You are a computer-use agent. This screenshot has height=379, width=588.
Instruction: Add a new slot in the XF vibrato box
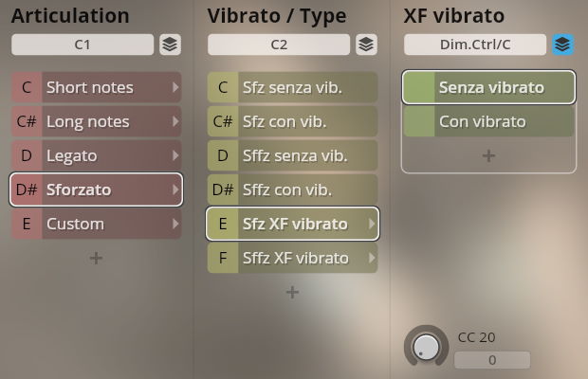488,155
